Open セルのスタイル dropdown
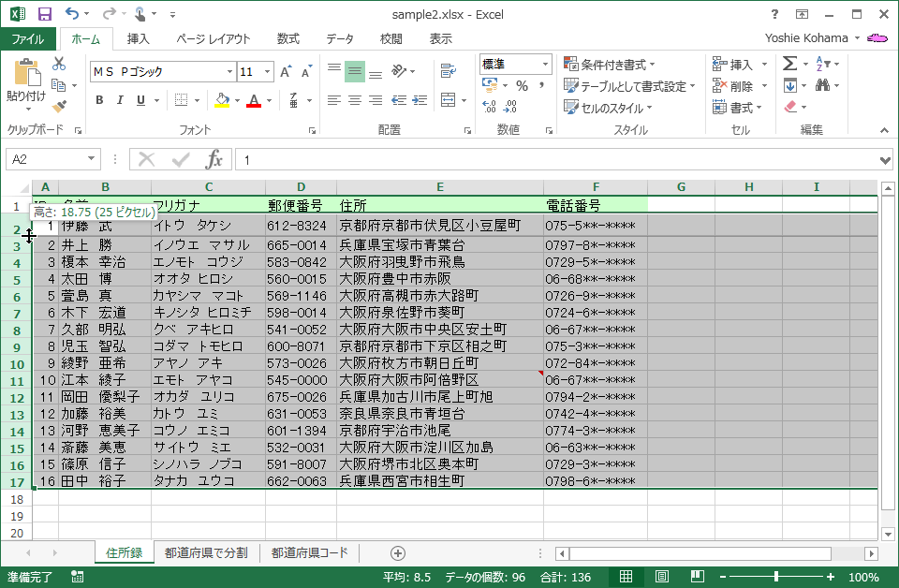The image size is (899, 588). tap(608, 107)
